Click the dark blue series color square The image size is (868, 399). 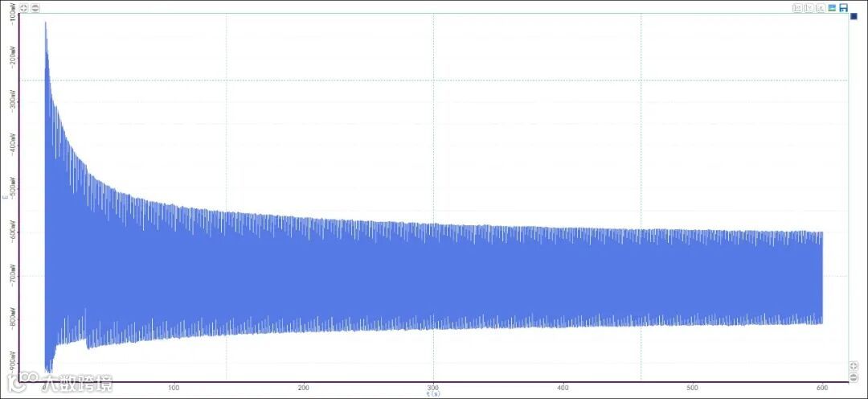tap(854, 16)
